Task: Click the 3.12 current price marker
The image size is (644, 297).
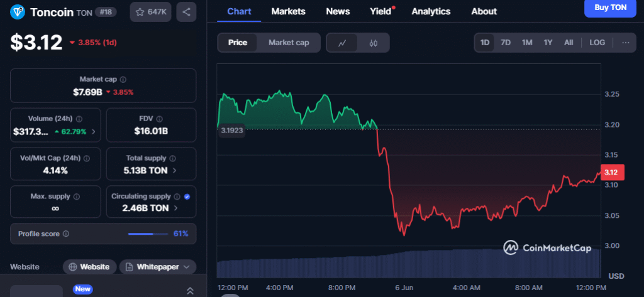Action: click(x=613, y=172)
